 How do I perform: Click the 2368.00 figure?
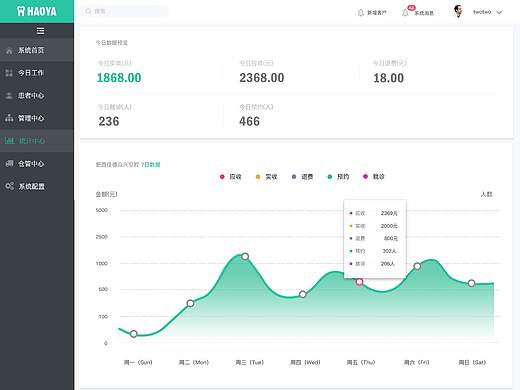(x=262, y=78)
